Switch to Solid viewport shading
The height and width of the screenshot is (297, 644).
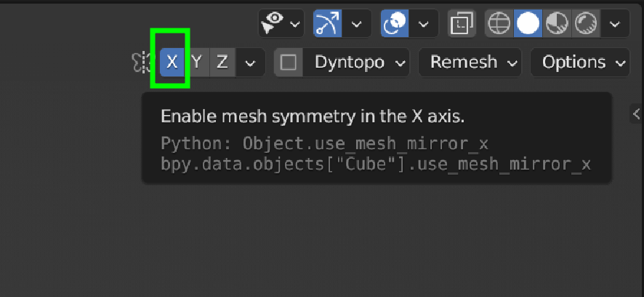tap(528, 24)
